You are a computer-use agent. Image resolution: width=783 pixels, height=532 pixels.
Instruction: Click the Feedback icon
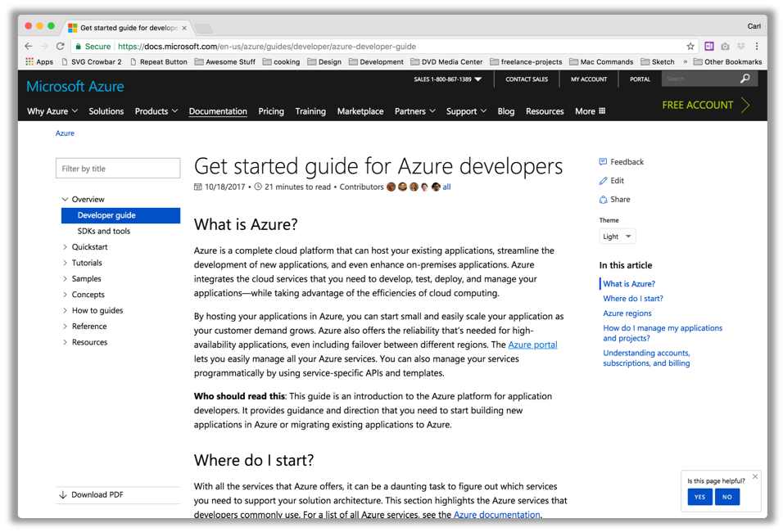click(x=603, y=162)
